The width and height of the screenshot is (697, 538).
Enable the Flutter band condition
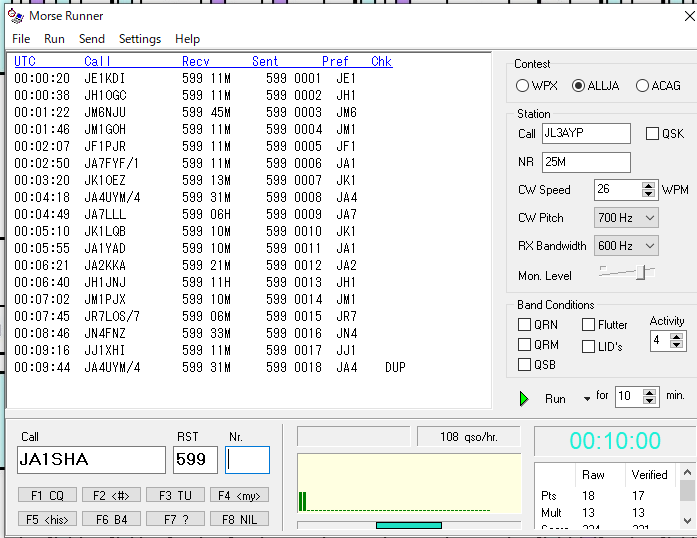[589, 325]
